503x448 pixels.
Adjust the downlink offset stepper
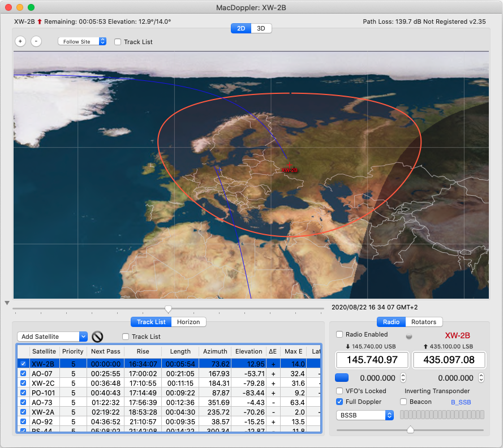tap(403, 378)
